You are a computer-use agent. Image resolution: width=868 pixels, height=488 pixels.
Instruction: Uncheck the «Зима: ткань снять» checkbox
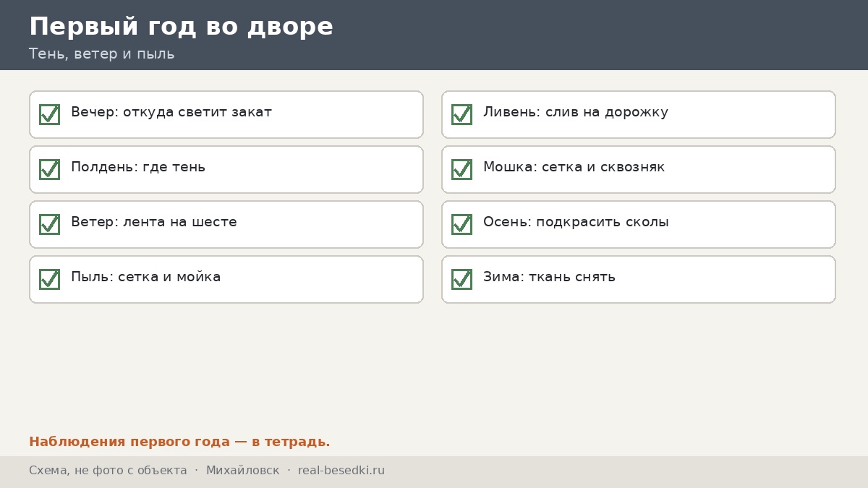click(x=461, y=279)
